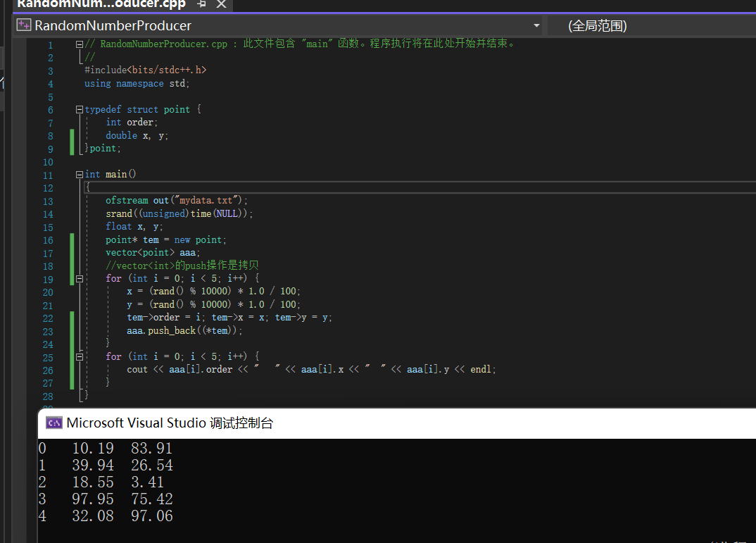Viewport: 756px width, 543px height.
Task: Click the //vector<int>的push操作是拷贝 comment
Action: point(182,266)
